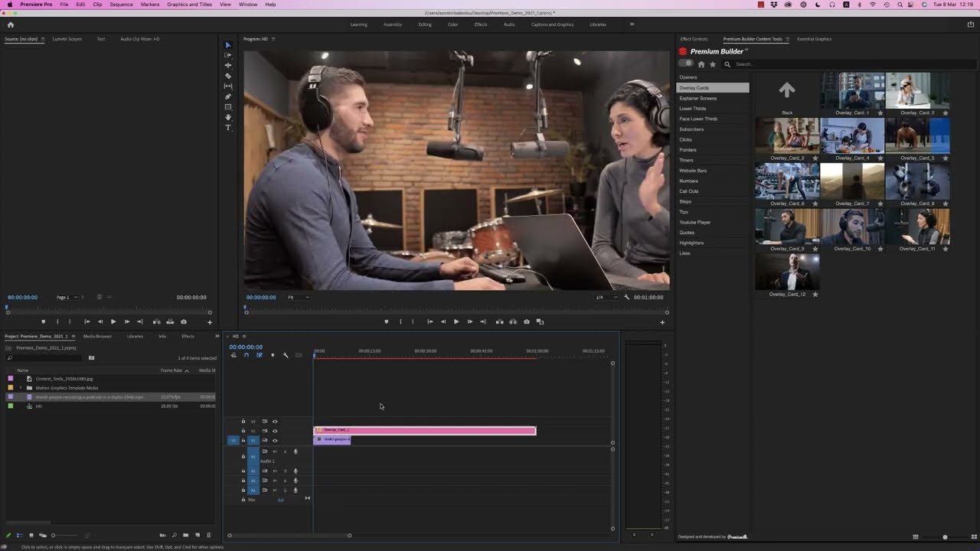Click the delete trash icon in Project panel
980x551 pixels.
pyautogui.click(x=208, y=535)
